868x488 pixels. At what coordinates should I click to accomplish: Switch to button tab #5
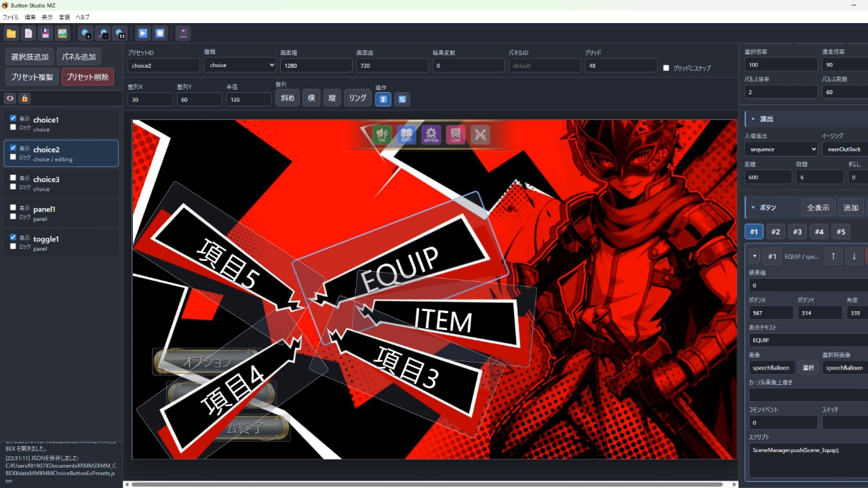click(x=841, y=232)
